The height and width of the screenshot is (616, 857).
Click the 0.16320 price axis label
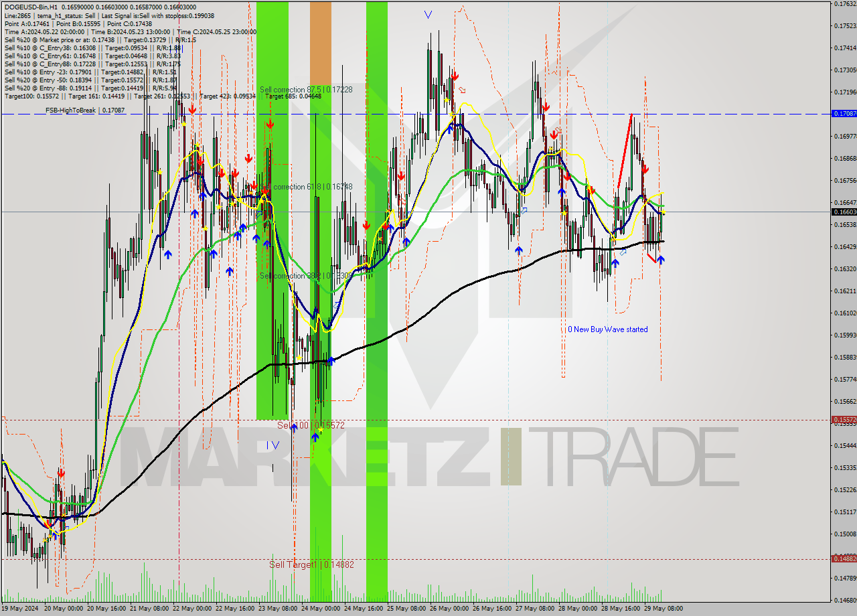tap(844, 269)
